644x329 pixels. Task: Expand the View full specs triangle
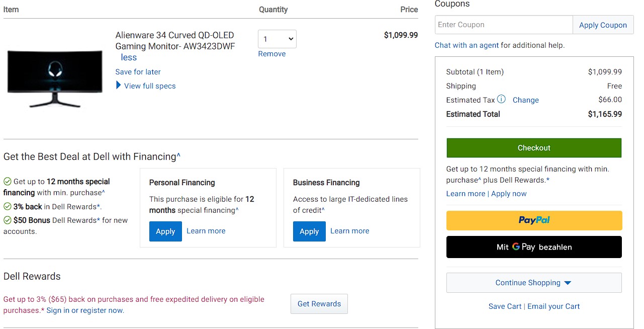coord(119,86)
